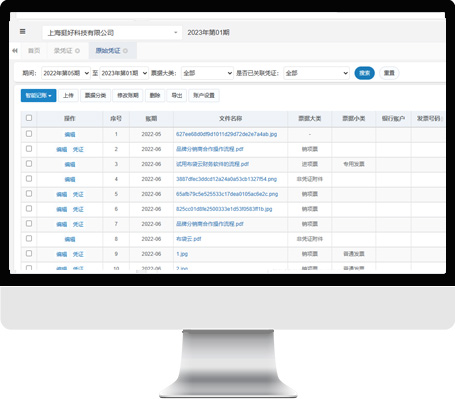Screen dimensions: 455x399
Task: Tick the checkbox on row 5
Action: [29, 194]
